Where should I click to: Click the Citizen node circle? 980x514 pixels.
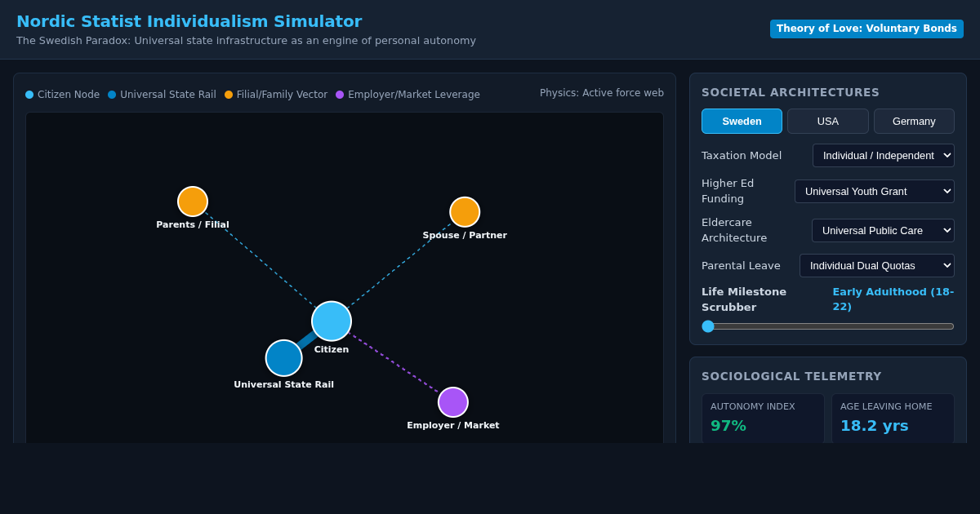coord(332,321)
